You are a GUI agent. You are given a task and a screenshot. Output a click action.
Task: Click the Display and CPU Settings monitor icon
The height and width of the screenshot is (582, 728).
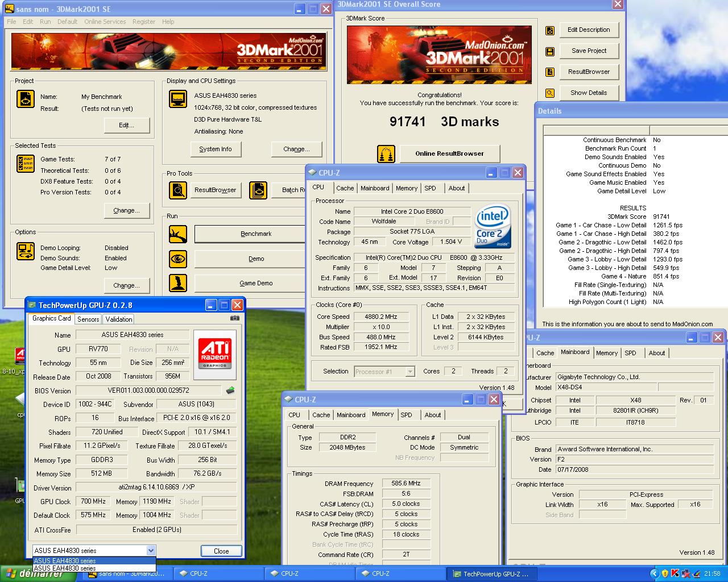(x=178, y=99)
